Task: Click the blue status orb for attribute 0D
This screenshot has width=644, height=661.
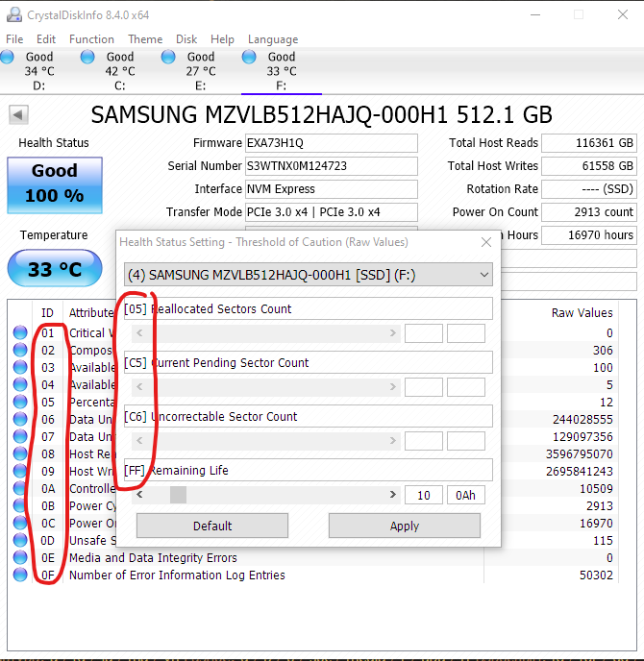Action: point(20,541)
